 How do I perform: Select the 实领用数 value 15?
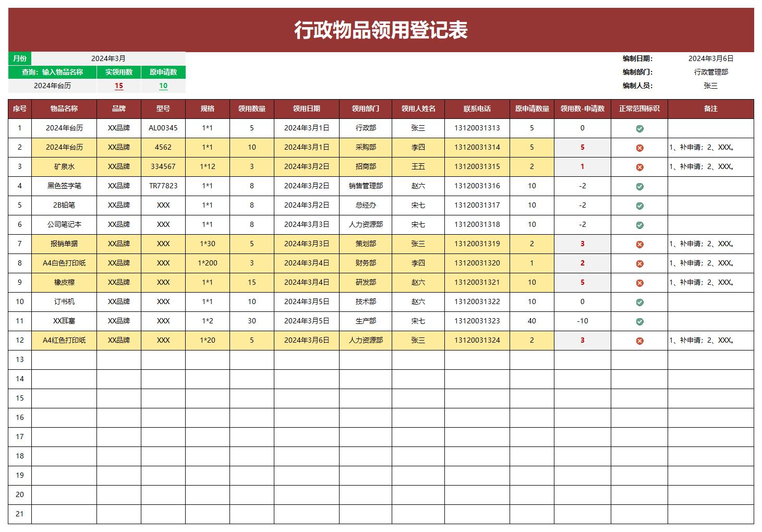pos(119,86)
